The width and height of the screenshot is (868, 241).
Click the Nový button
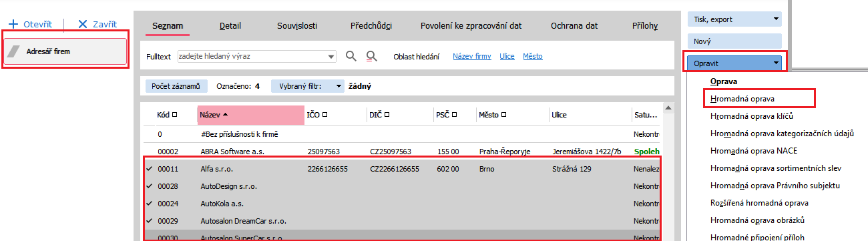[x=734, y=41]
